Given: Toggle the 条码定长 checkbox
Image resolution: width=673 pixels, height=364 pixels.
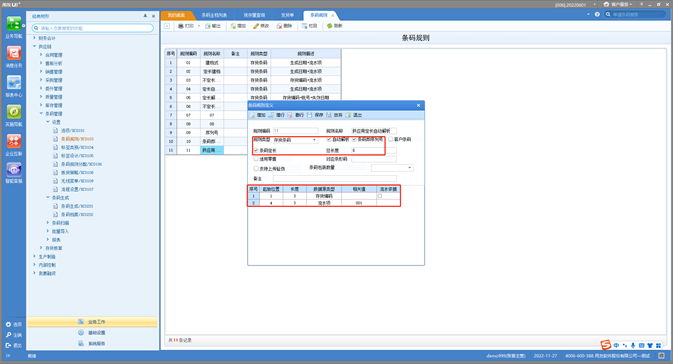Looking at the screenshot, I should 256,151.
